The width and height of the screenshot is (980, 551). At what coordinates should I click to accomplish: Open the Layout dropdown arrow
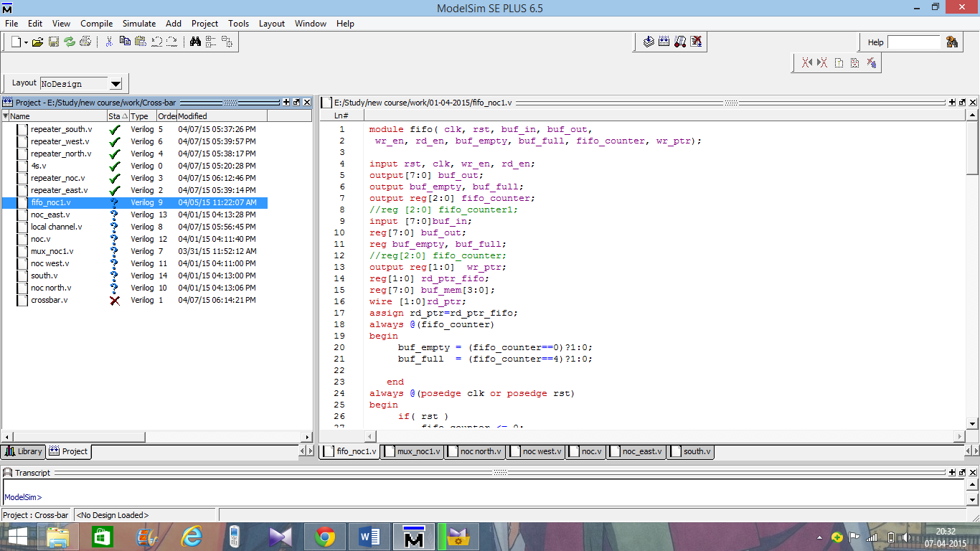(x=116, y=84)
